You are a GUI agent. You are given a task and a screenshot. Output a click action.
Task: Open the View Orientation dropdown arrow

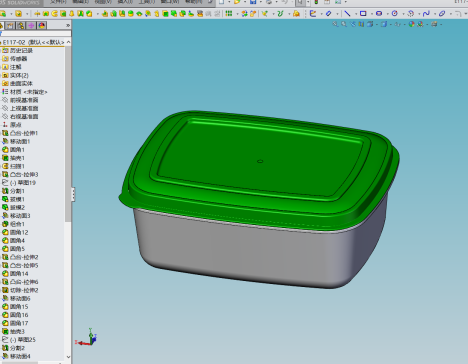(x=376, y=24)
